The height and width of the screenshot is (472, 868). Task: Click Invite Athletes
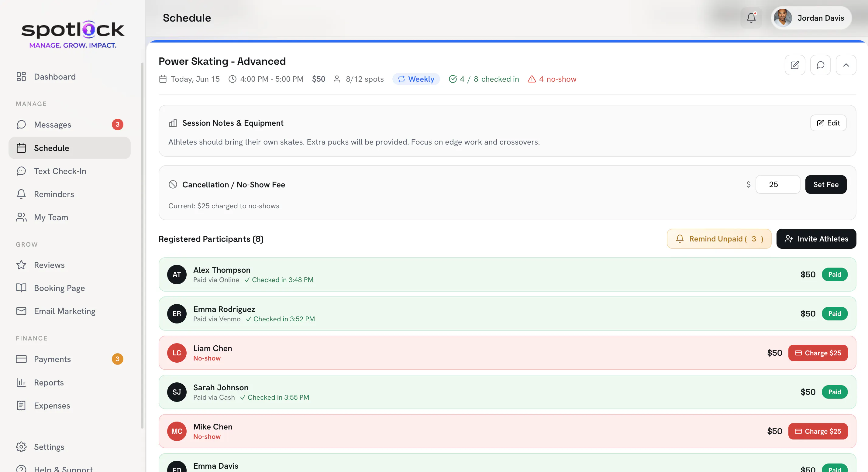click(816, 239)
